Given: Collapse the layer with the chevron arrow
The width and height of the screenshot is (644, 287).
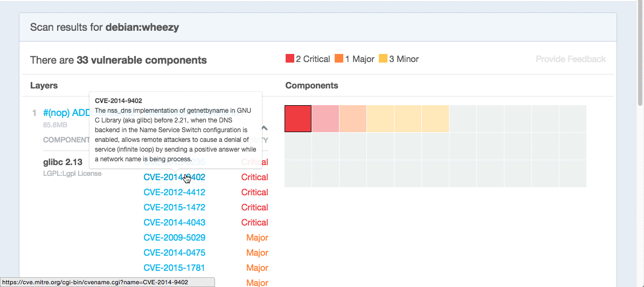Looking at the screenshot, I should [x=265, y=128].
